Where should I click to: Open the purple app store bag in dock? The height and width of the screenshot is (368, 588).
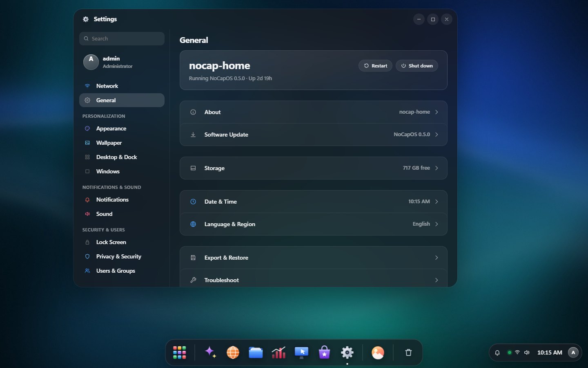tap(324, 352)
